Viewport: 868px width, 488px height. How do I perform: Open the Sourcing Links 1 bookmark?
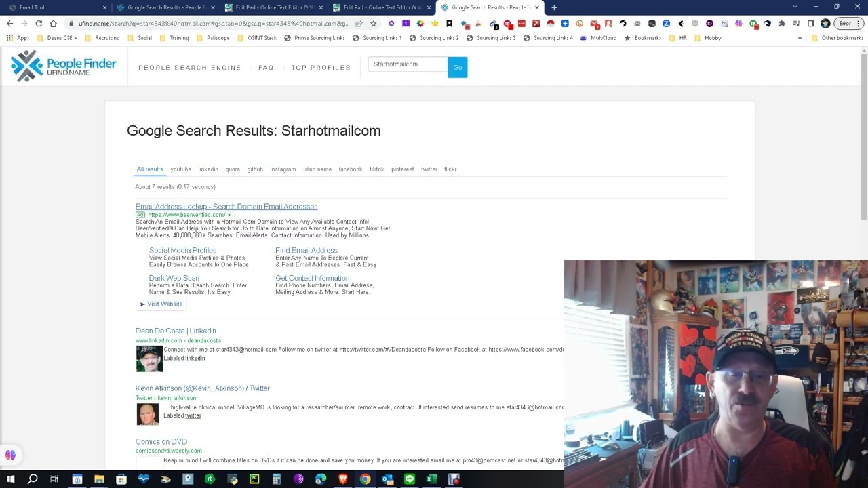pos(377,38)
